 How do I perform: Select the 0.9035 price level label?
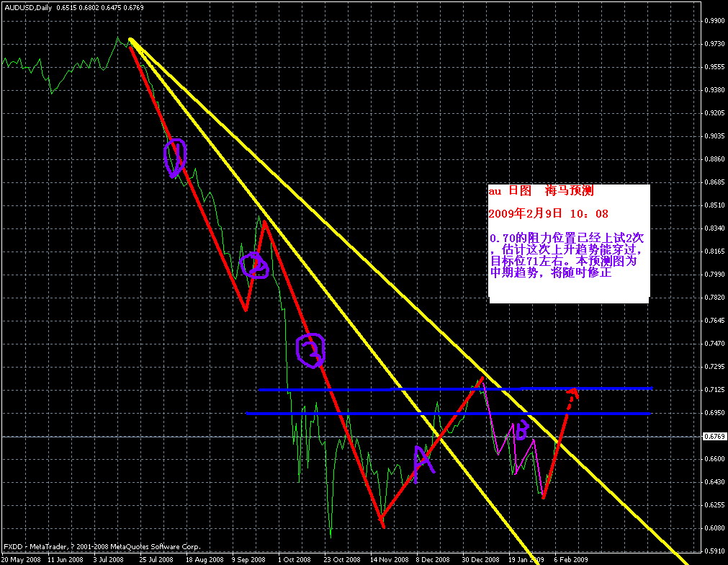[714, 136]
